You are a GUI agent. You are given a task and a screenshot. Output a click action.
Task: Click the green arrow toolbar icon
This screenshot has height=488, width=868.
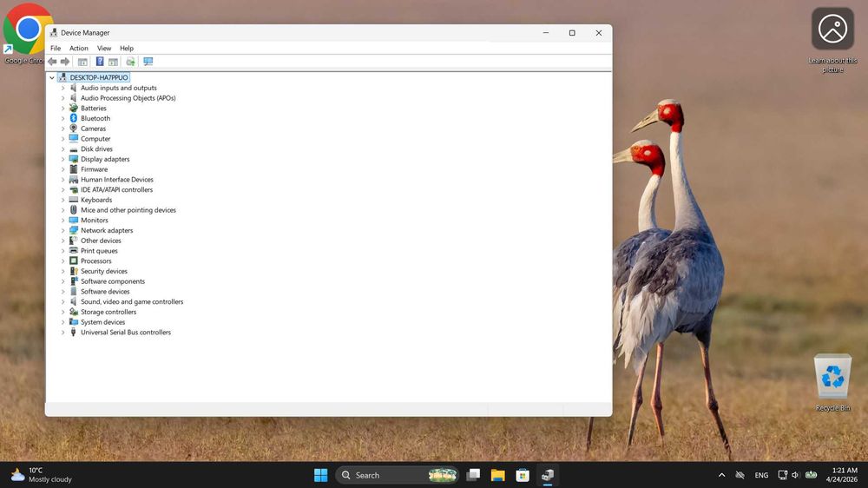click(130, 62)
